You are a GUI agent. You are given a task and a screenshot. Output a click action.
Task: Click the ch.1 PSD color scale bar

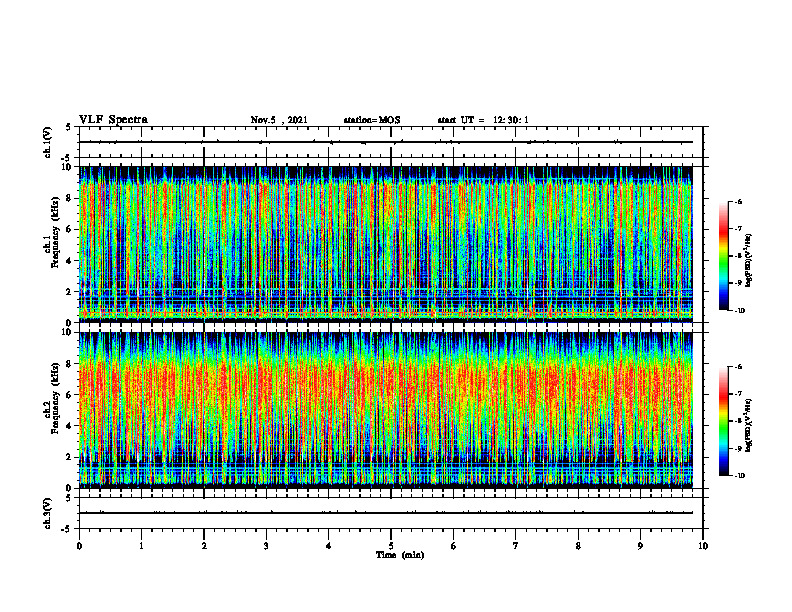click(723, 256)
